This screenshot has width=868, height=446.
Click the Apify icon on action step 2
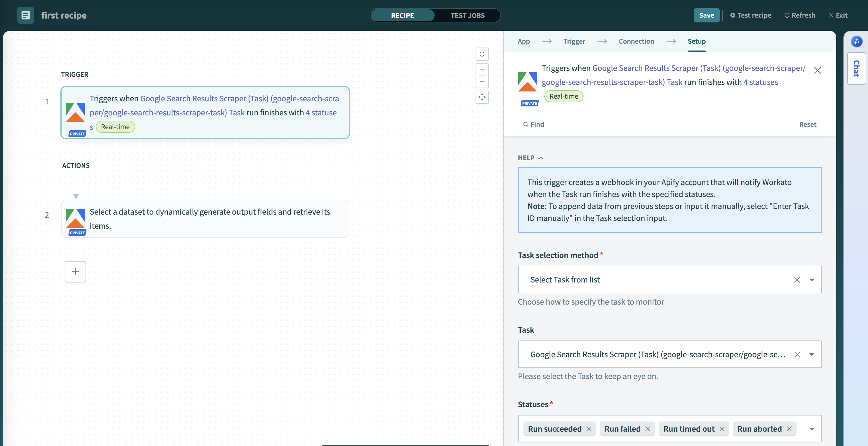coord(75,219)
